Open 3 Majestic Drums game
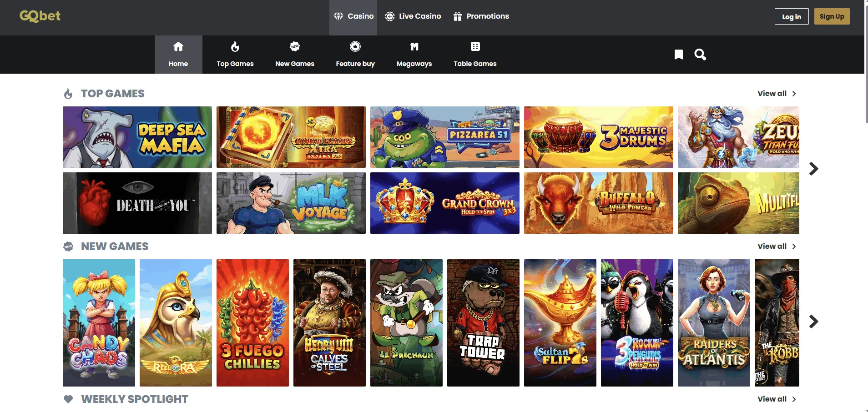The image size is (868, 412). click(599, 137)
